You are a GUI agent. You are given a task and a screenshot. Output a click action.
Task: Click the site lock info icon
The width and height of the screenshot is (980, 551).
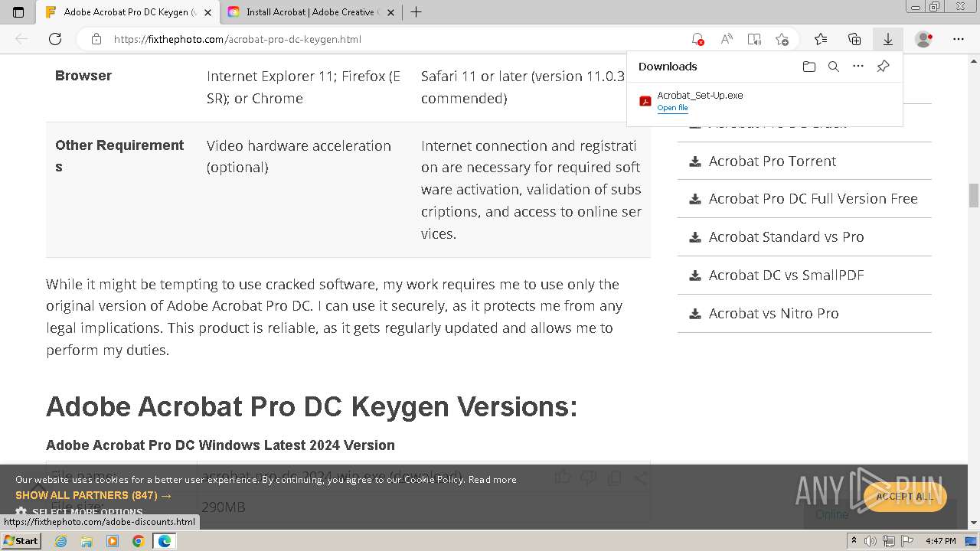(96, 39)
